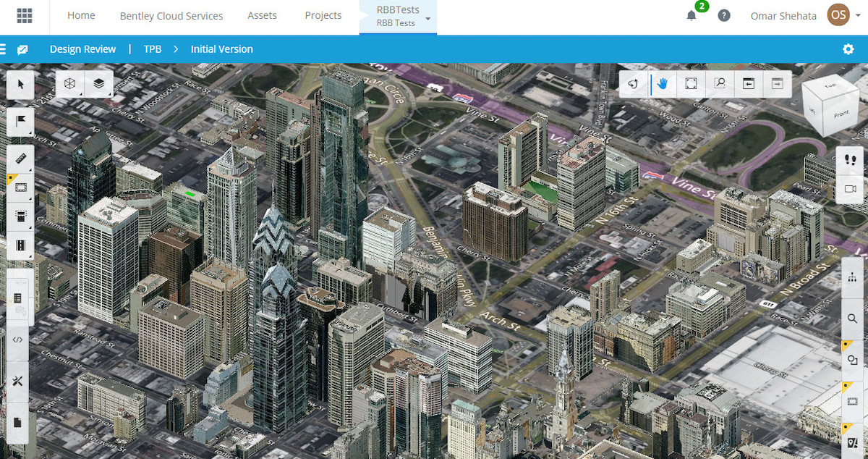Click the Top face of view cube

point(830,85)
